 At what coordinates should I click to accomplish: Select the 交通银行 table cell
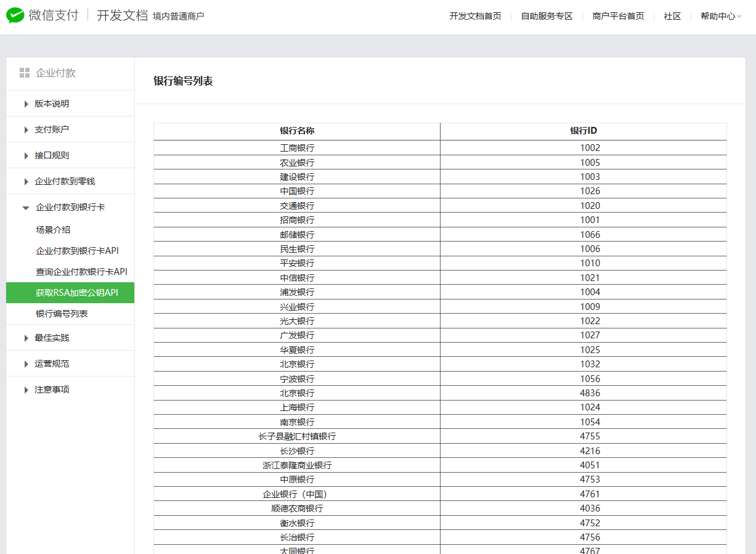(x=297, y=206)
